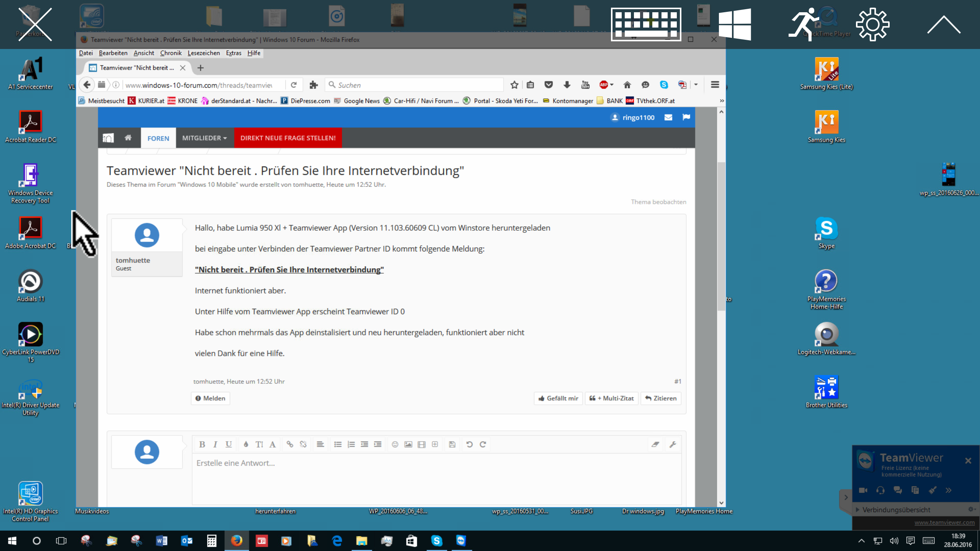Click the insert media icon in editor

[421, 444]
